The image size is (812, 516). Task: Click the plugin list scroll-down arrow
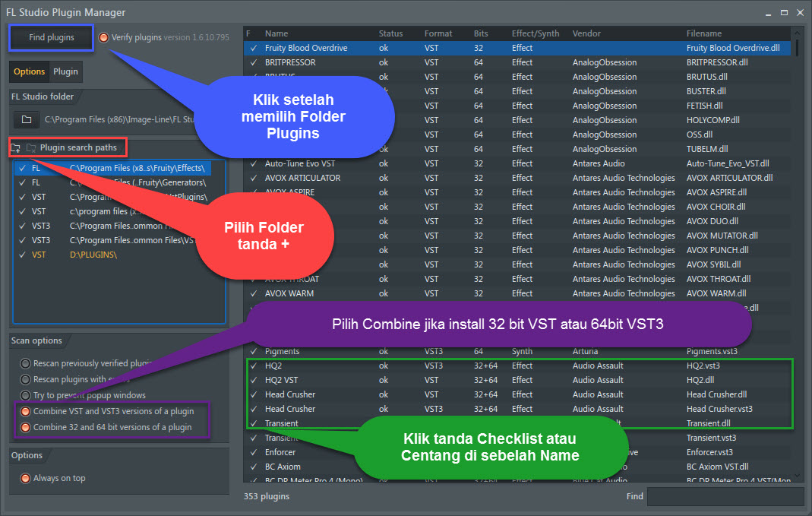[798, 475]
